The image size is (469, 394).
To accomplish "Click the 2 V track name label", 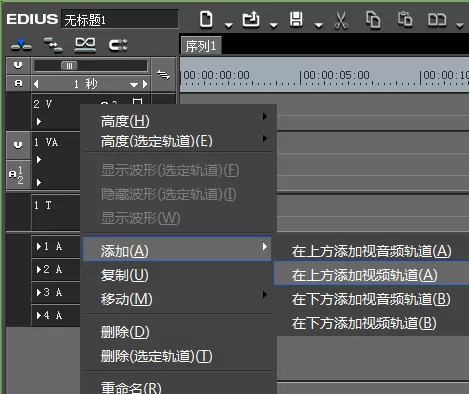I will coord(43,104).
